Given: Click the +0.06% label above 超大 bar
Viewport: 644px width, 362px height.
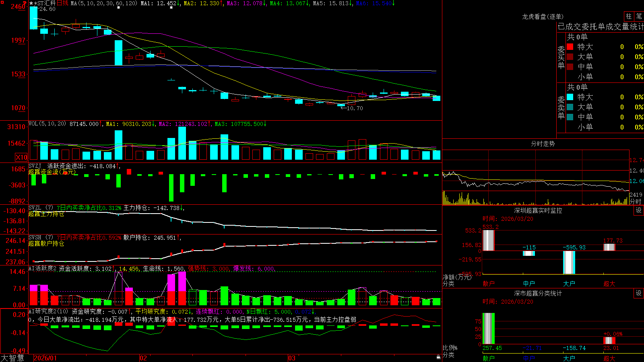Looking at the screenshot, I should pos(613,334).
